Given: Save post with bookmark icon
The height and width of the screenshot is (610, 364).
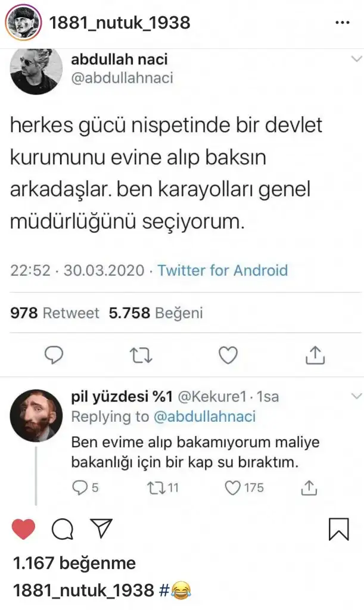Looking at the screenshot, I should tap(338, 528).
